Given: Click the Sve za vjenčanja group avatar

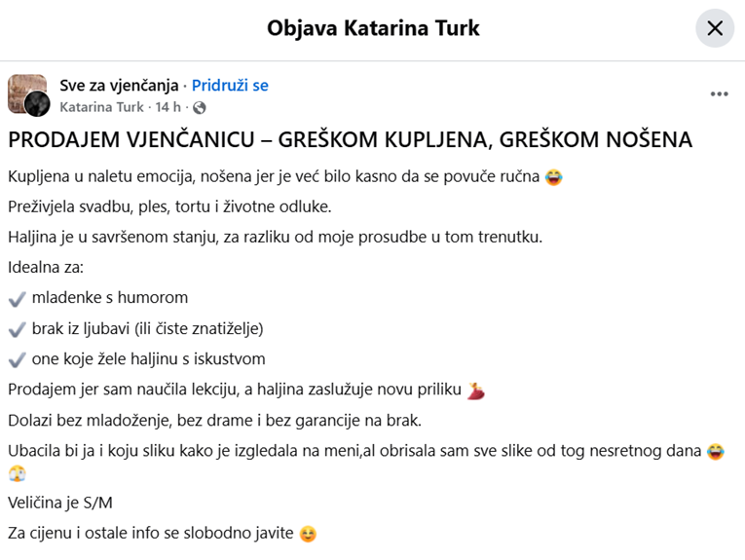Looking at the screenshot, I should [x=28, y=94].
